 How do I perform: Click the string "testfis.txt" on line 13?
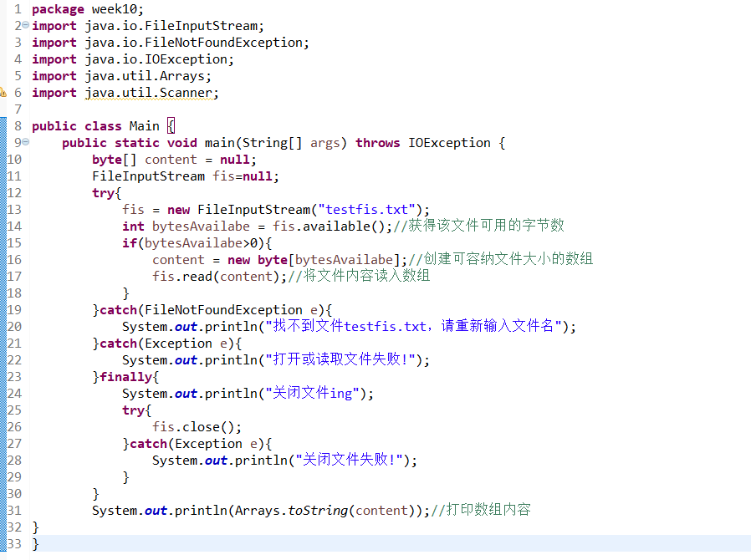[x=366, y=210]
